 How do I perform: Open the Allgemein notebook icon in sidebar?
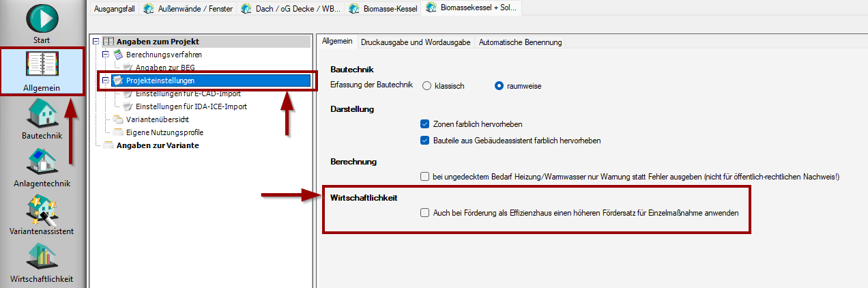[x=42, y=66]
